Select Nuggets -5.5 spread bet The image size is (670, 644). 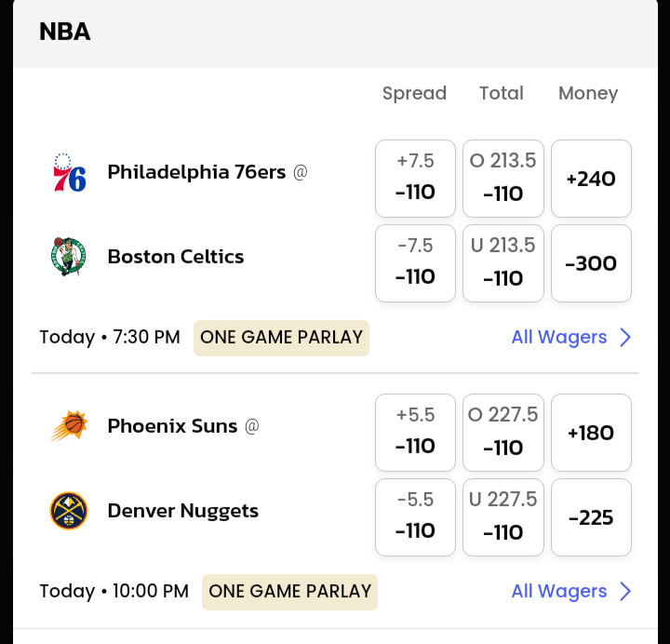[415, 517]
